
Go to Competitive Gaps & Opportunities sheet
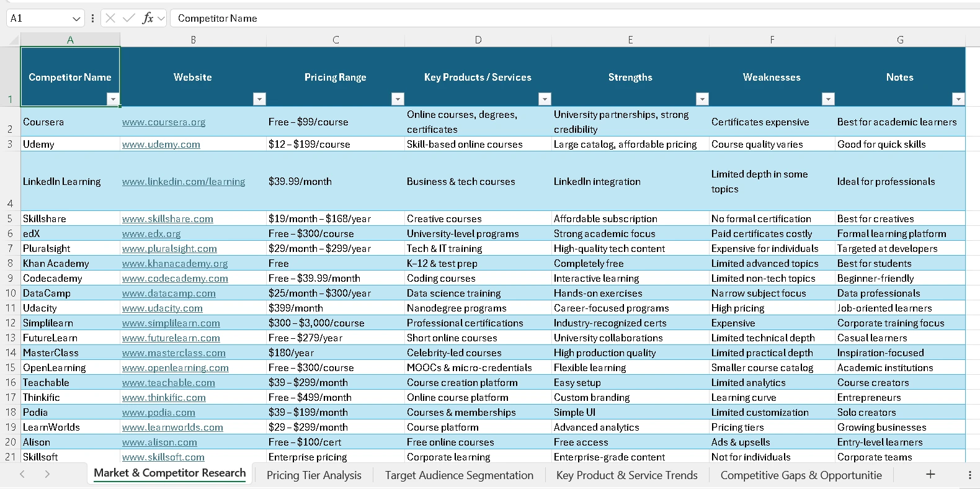(x=801, y=475)
